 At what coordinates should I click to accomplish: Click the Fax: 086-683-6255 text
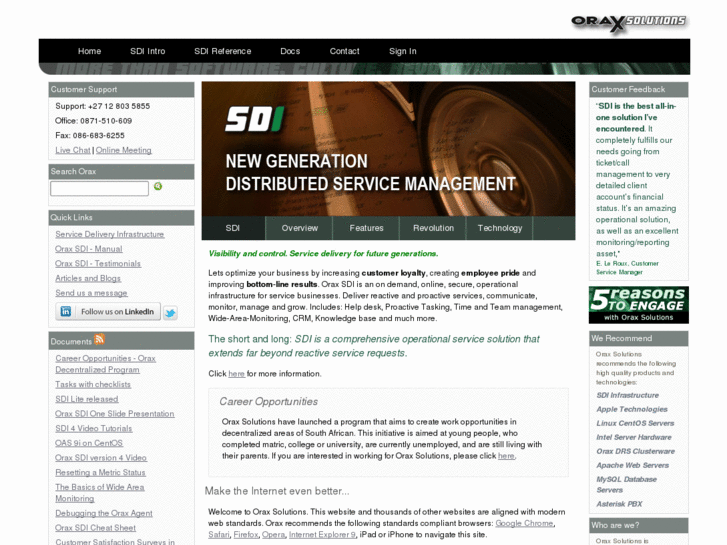coord(89,135)
